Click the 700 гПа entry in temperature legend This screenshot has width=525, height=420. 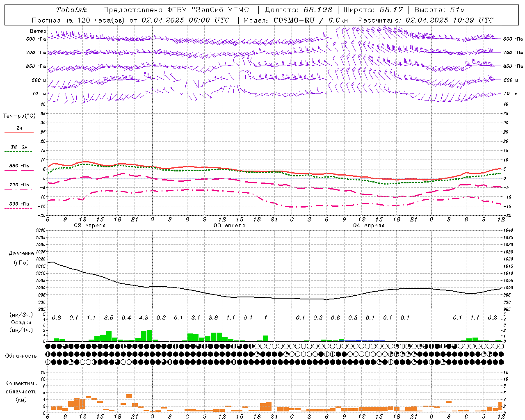19,185
